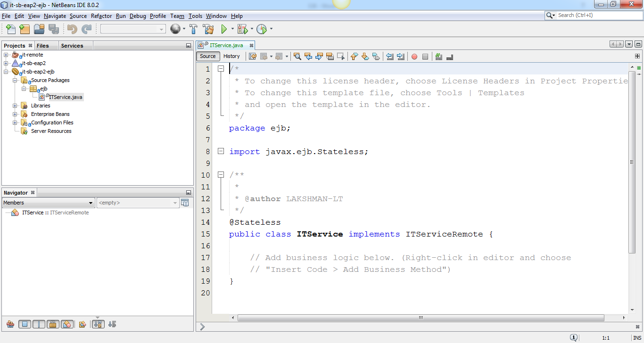Expand the Configuration Files node
Viewport: 644px width, 343px height.
(15, 122)
